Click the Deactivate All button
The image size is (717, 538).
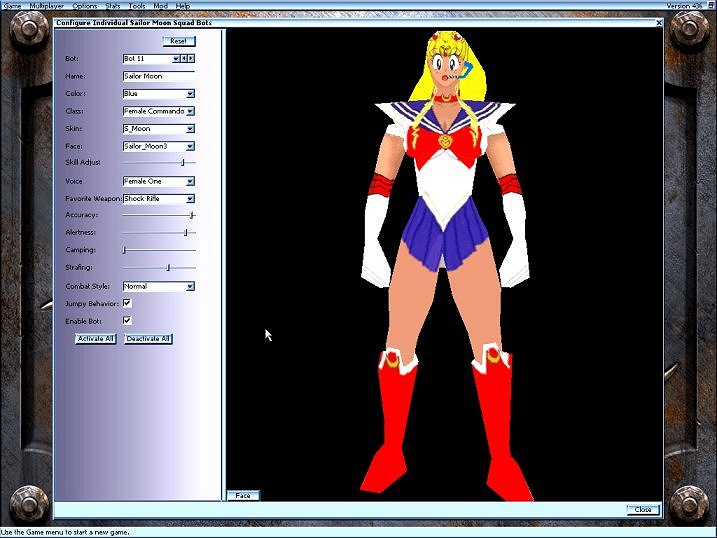coord(148,339)
